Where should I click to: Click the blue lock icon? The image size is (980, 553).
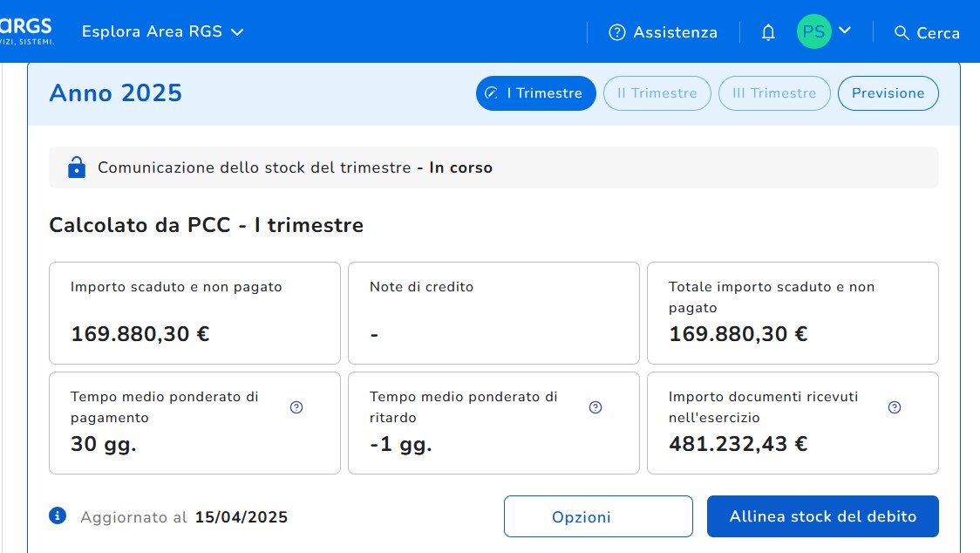click(x=77, y=167)
